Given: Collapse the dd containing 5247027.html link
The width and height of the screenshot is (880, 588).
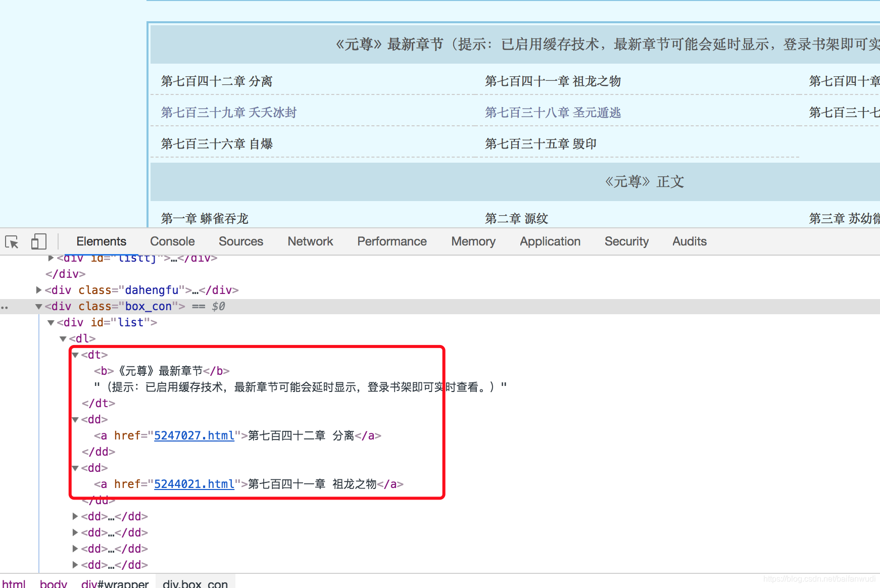Looking at the screenshot, I should point(75,419).
